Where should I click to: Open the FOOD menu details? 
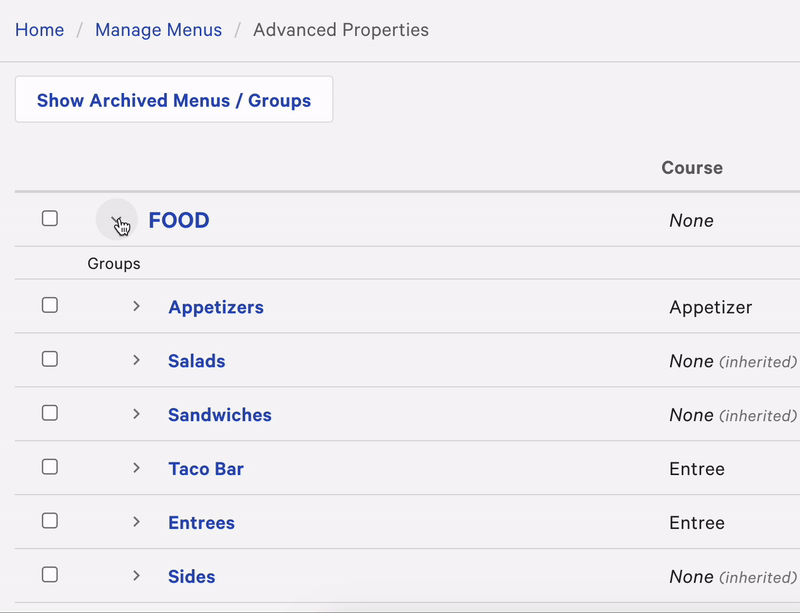[179, 220]
